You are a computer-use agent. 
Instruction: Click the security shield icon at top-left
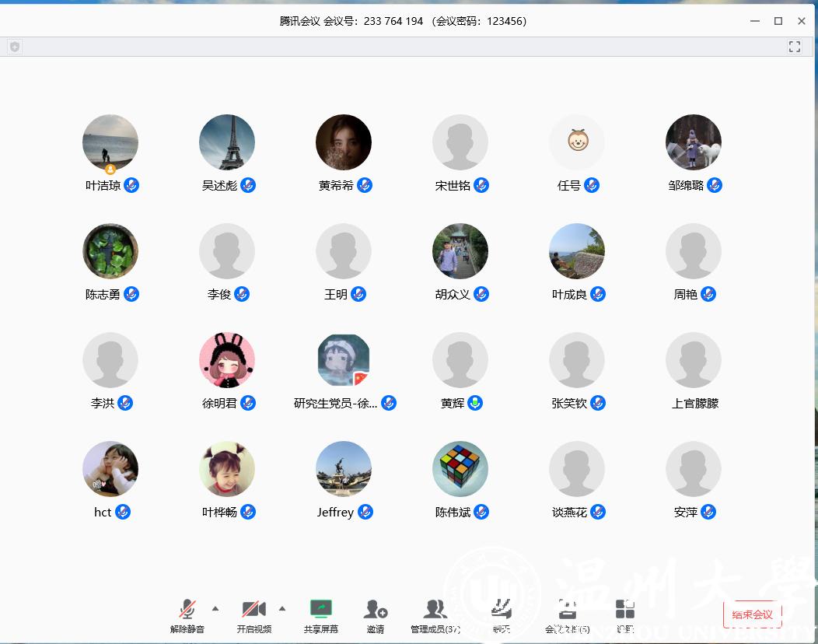tap(14, 47)
